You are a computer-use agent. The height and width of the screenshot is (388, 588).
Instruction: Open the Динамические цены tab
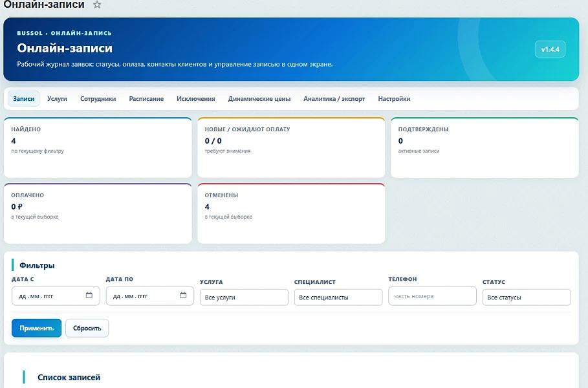[x=259, y=98]
